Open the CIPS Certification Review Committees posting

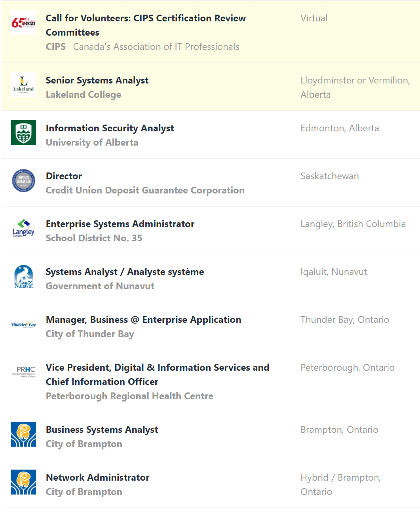pos(145,25)
